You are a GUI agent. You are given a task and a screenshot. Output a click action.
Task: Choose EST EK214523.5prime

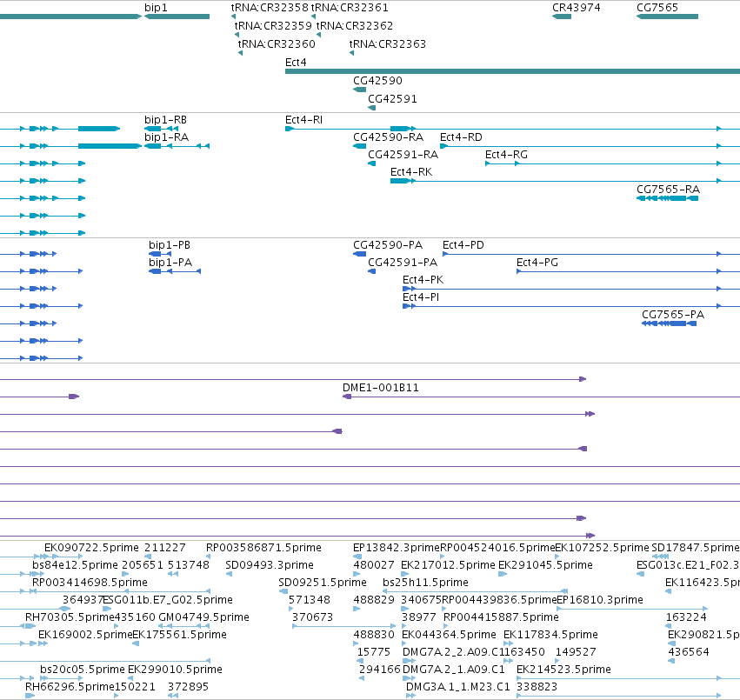(564, 670)
